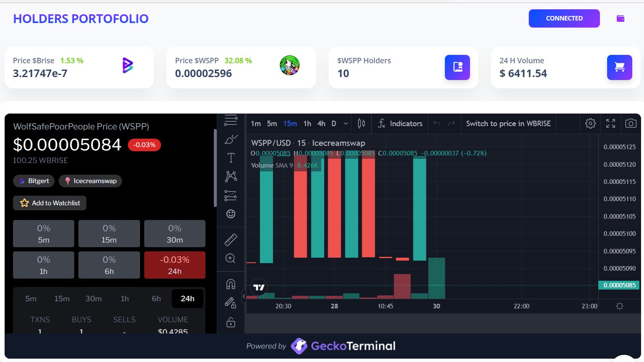
Task: Enter fullscreen chart mode
Action: (x=611, y=124)
